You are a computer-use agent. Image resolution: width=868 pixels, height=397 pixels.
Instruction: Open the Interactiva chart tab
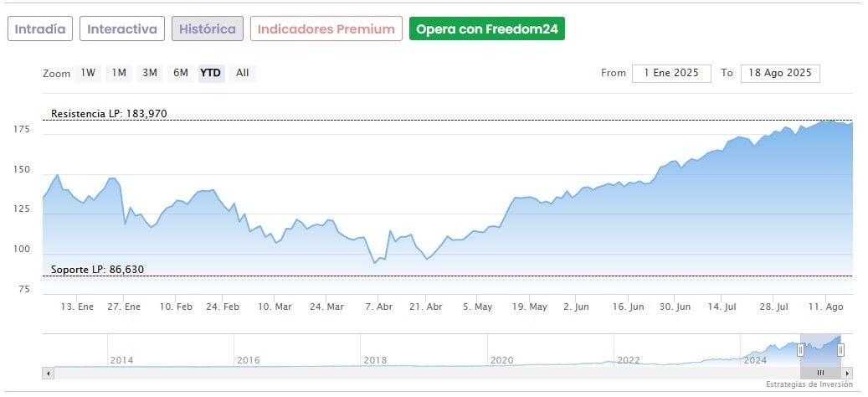(122, 29)
